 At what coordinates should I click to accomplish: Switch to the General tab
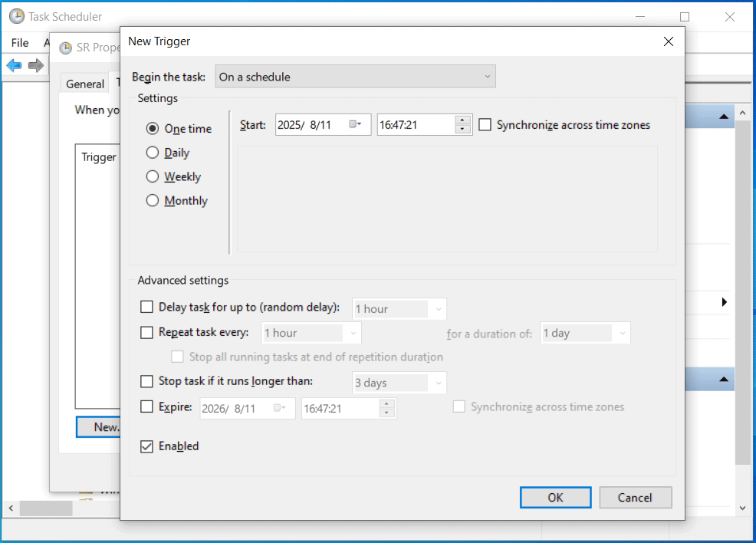pos(84,84)
